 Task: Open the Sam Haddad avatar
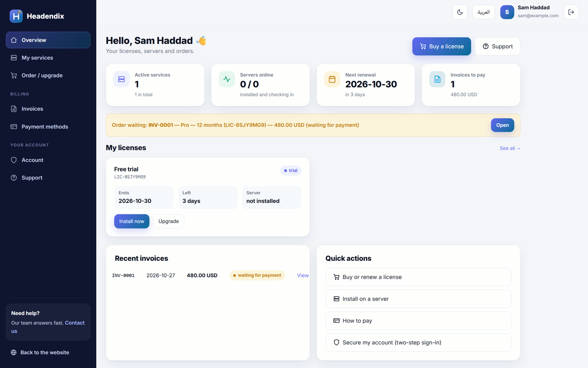point(507,12)
